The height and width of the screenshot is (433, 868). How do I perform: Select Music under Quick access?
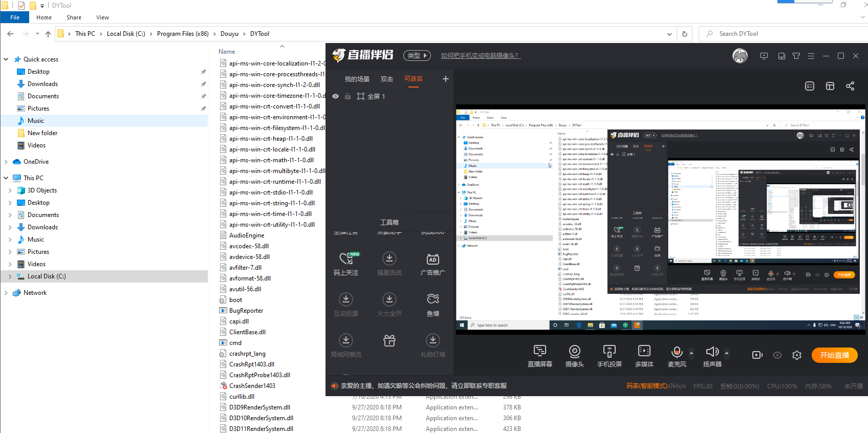(x=36, y=121)
